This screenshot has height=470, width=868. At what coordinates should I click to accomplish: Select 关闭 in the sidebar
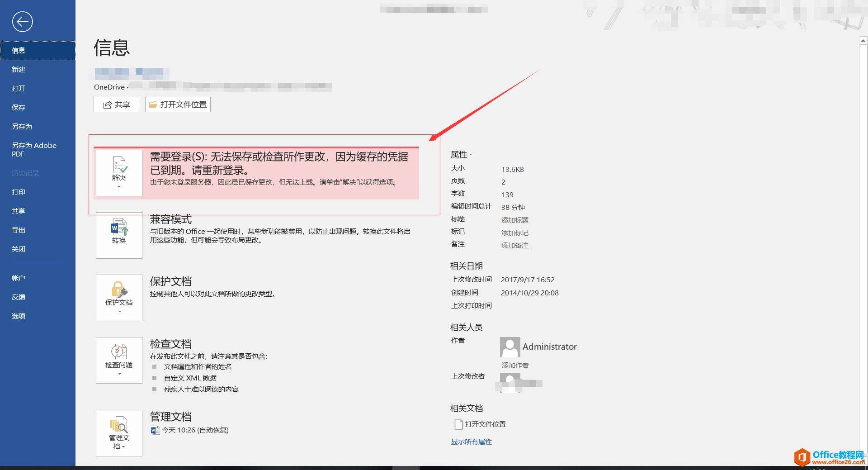[x=38, y=249]
